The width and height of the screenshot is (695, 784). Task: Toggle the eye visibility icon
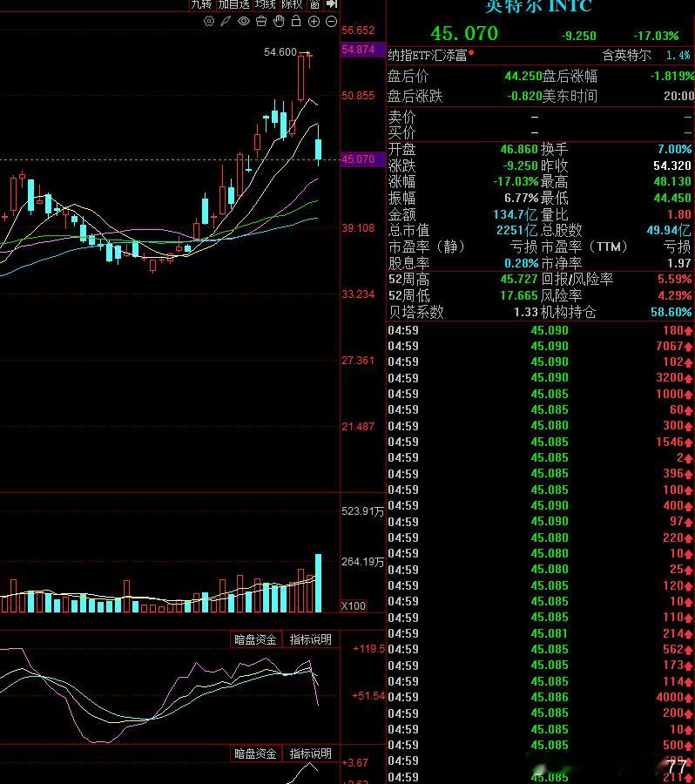(x=244, y=21)
